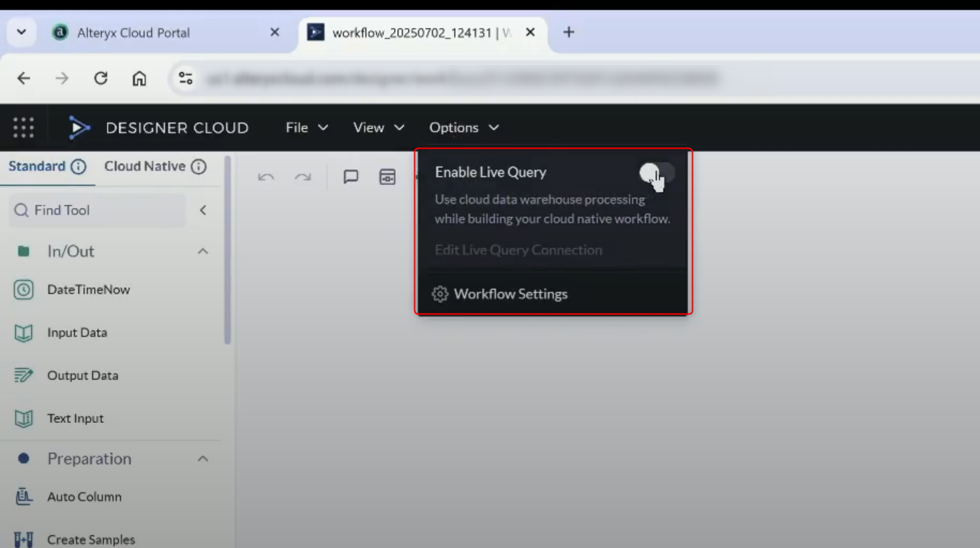Click the DateTimeNow tool label
This screenshot has height=548, width=980.
click(89, 289)
